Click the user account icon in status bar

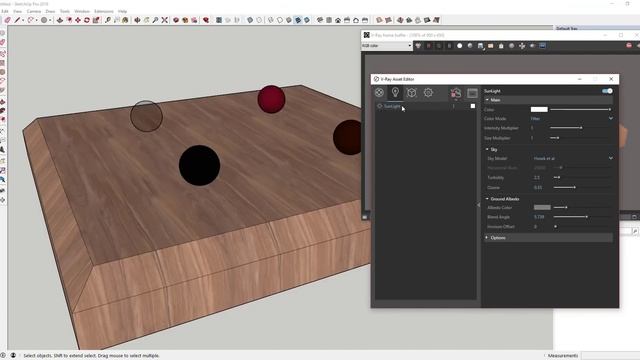pyautogui.click(x=13, y=356)
